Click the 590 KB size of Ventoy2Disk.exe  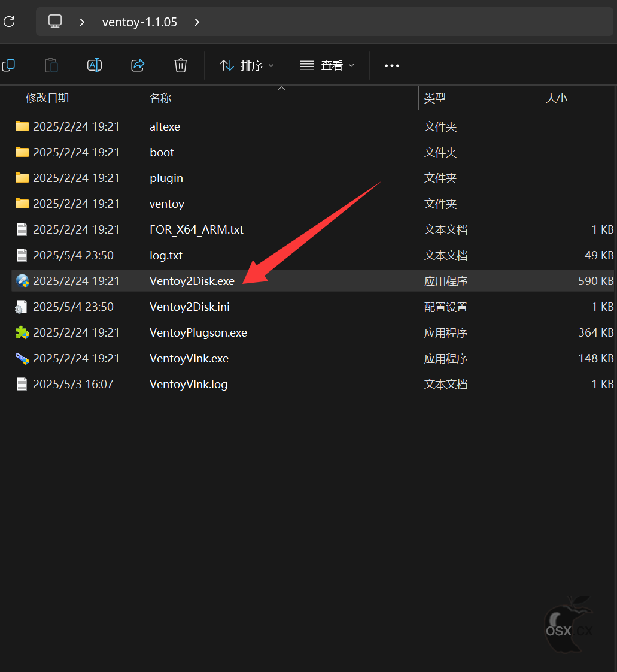click(x=596, y=281)
